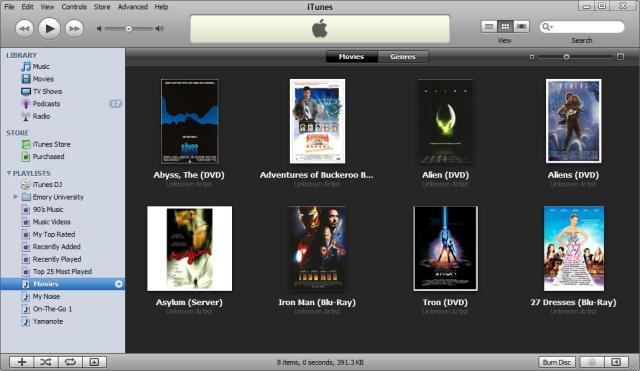Click the Genius button

pyautogui.click(x=592, y=362)
